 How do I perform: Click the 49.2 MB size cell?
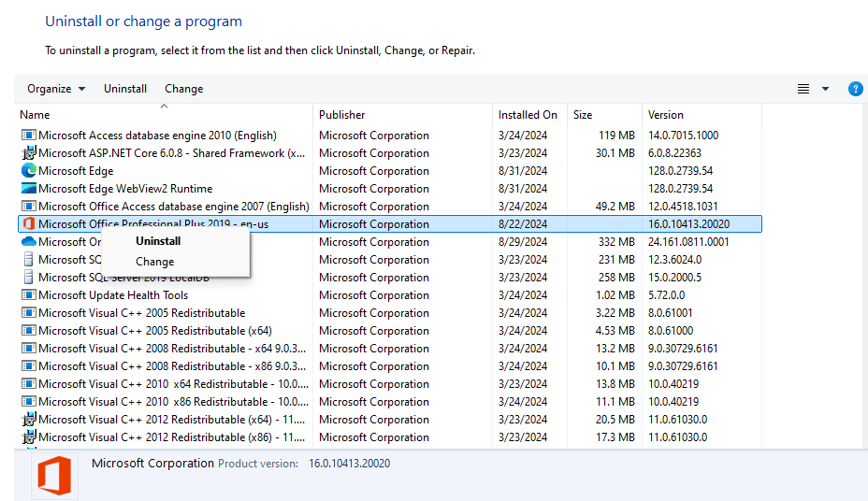pos(615,206)
